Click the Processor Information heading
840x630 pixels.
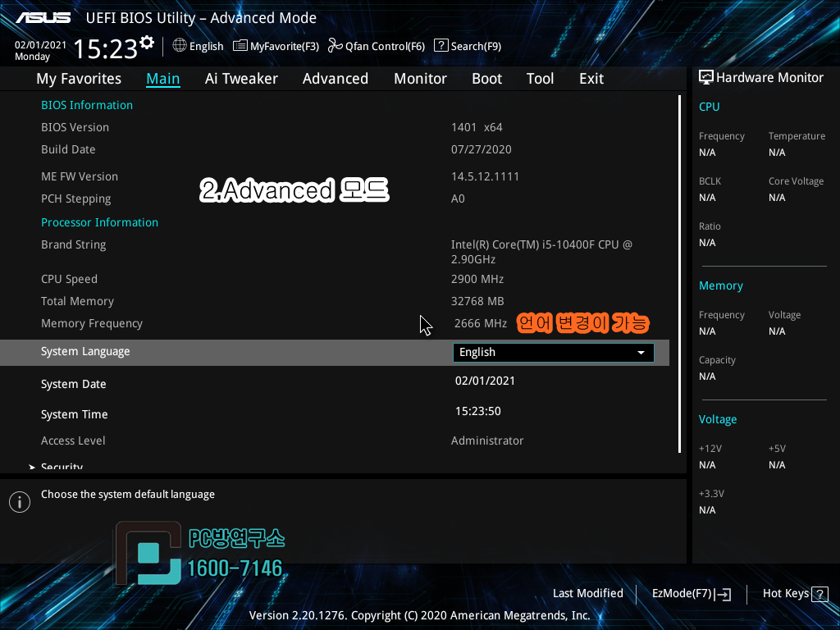(x=99, y=222)
